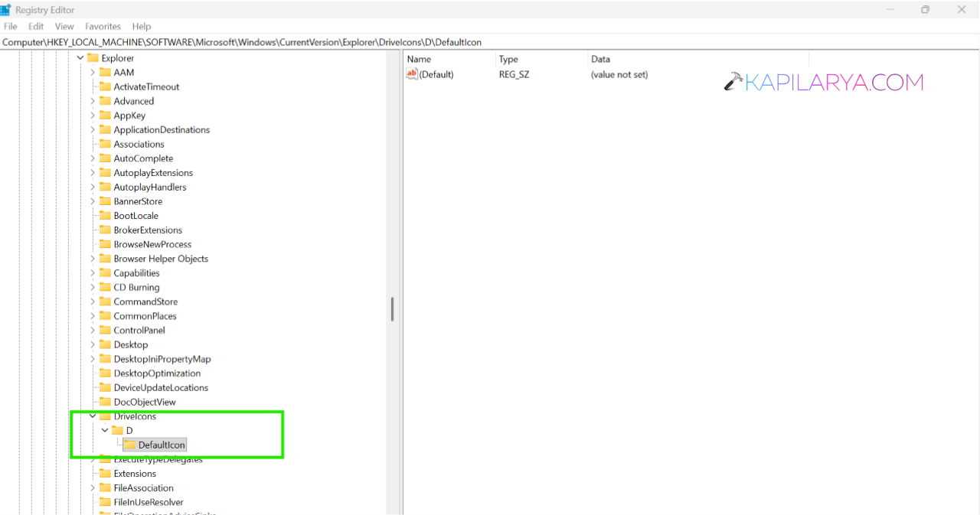The height and width of the screenshot is (515, 980).
Task: Click the DefaultIcon folder icon
Action: [129, 445]
